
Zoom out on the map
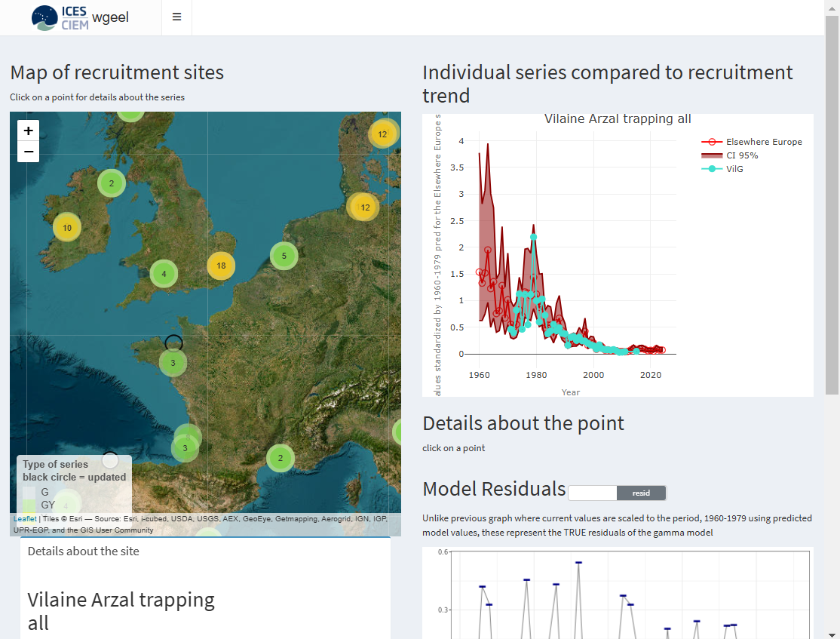pos(28,152)
